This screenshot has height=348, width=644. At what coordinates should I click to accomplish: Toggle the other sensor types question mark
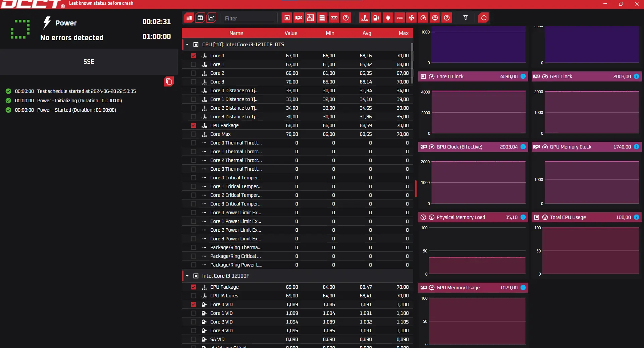447,18
